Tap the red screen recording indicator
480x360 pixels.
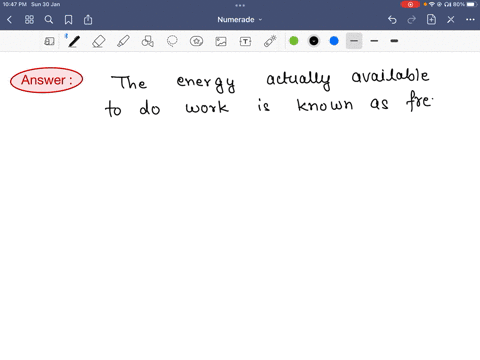point(410,4)
